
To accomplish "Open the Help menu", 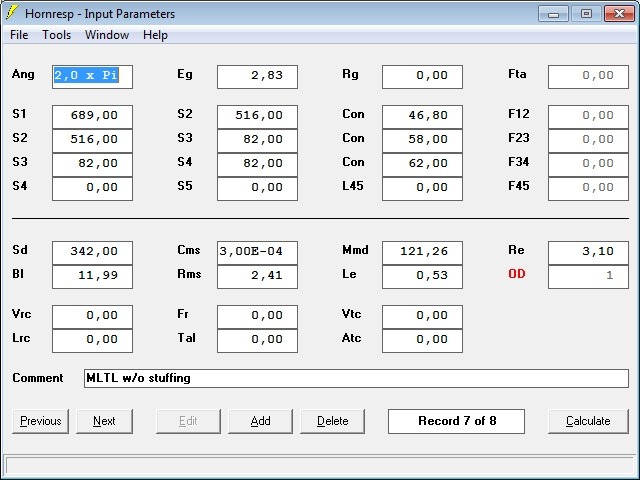I will click(155, 35).
